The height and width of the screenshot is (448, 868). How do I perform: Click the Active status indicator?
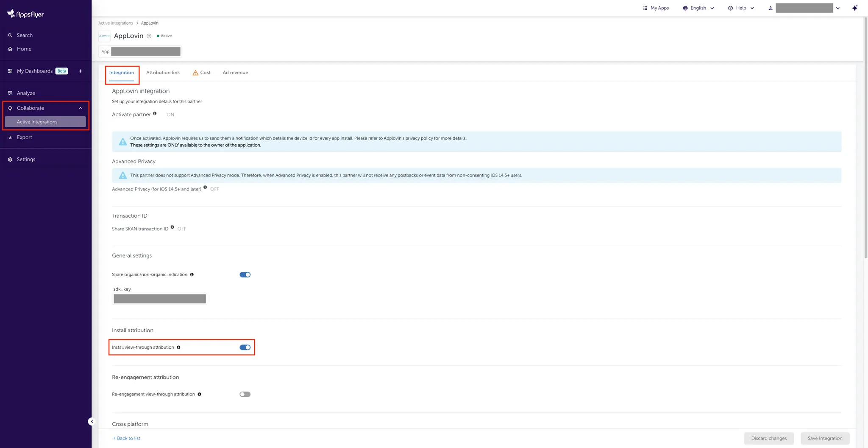click(164, 36)
